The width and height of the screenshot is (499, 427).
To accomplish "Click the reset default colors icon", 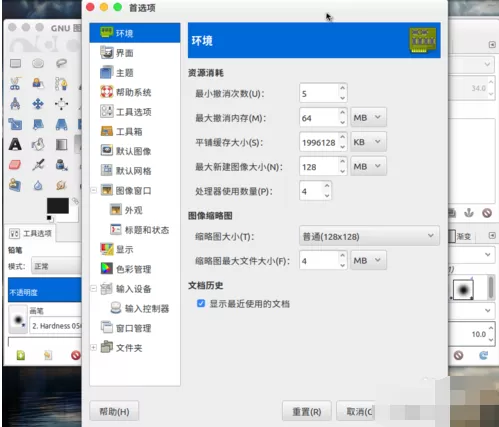I will pyautogui.click(x=49, y=218).
